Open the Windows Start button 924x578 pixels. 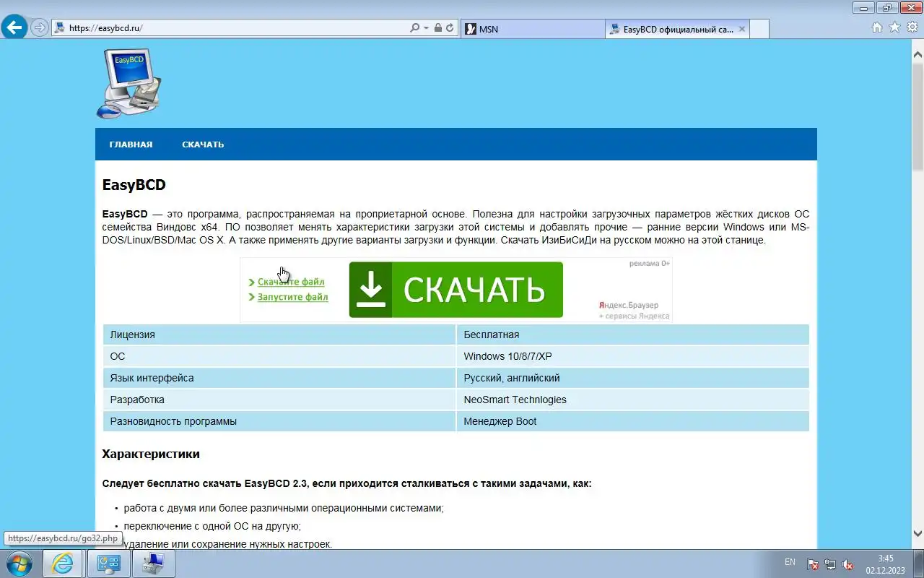click(19, 564)
